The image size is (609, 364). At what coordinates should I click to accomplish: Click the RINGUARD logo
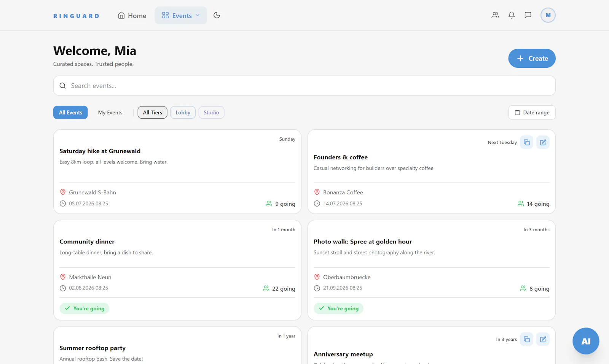tap(76, 16)
